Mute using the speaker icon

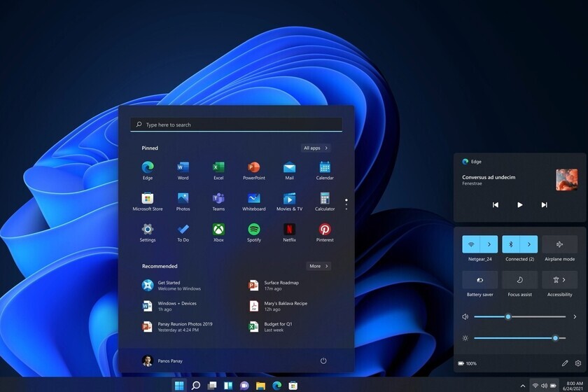pos(465,316)
